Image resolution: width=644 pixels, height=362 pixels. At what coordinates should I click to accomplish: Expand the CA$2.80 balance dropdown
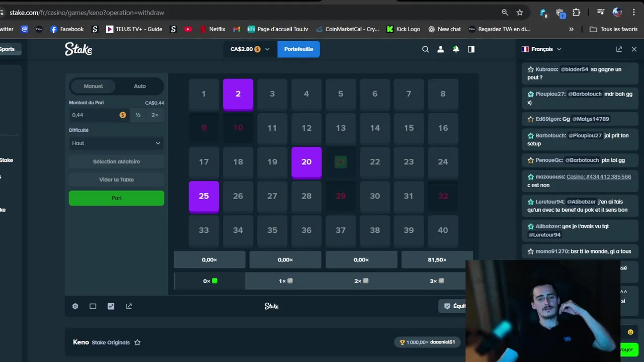point(250,49)
